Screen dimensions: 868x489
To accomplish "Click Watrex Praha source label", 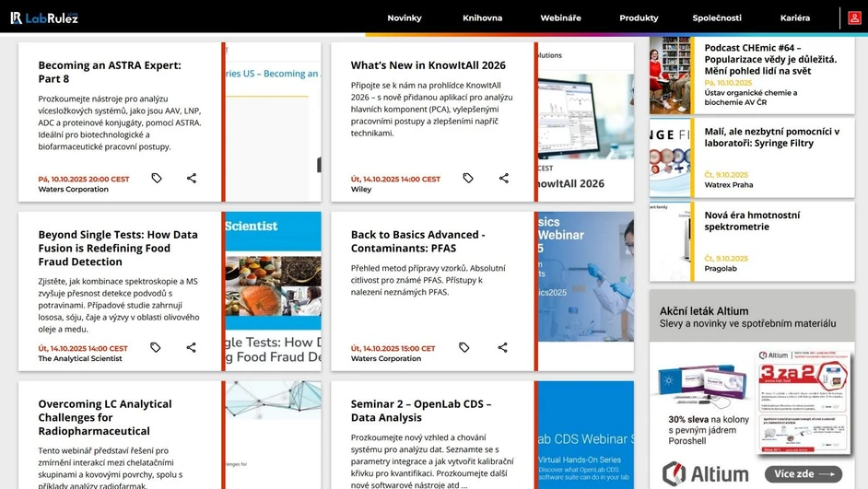I will click(x=729, y=185).
